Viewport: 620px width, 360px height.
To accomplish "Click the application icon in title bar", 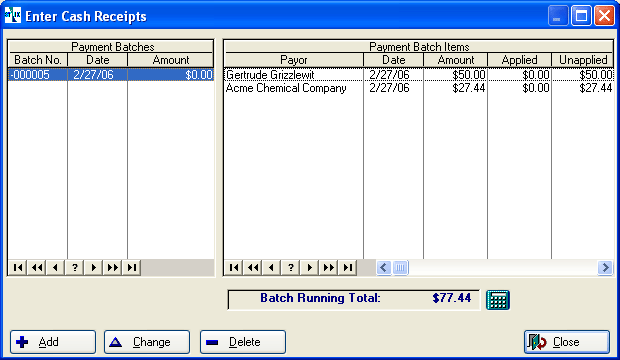I will [13, 15].
